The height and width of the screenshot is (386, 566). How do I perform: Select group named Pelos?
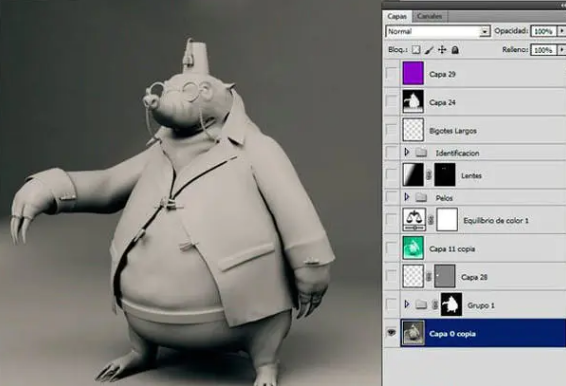[444, 198]
